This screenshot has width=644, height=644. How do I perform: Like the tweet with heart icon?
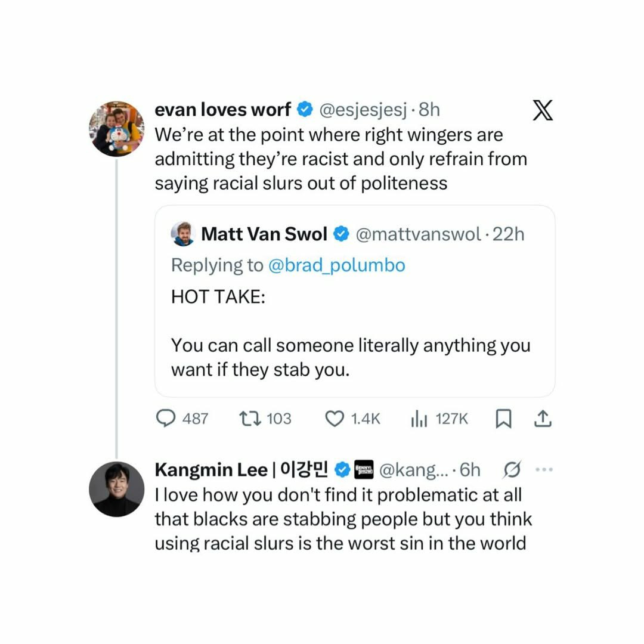(x=334, y=419)
